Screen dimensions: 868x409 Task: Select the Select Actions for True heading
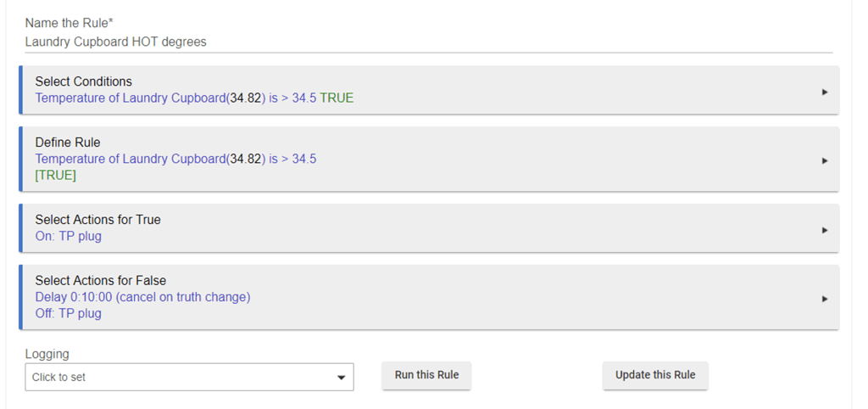[98, 220]
